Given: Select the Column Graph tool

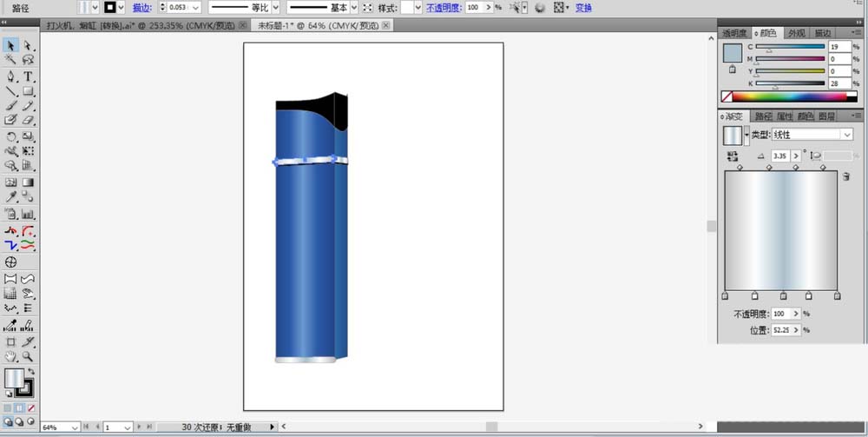Looking at the screenshot, I should pos(28,214).
